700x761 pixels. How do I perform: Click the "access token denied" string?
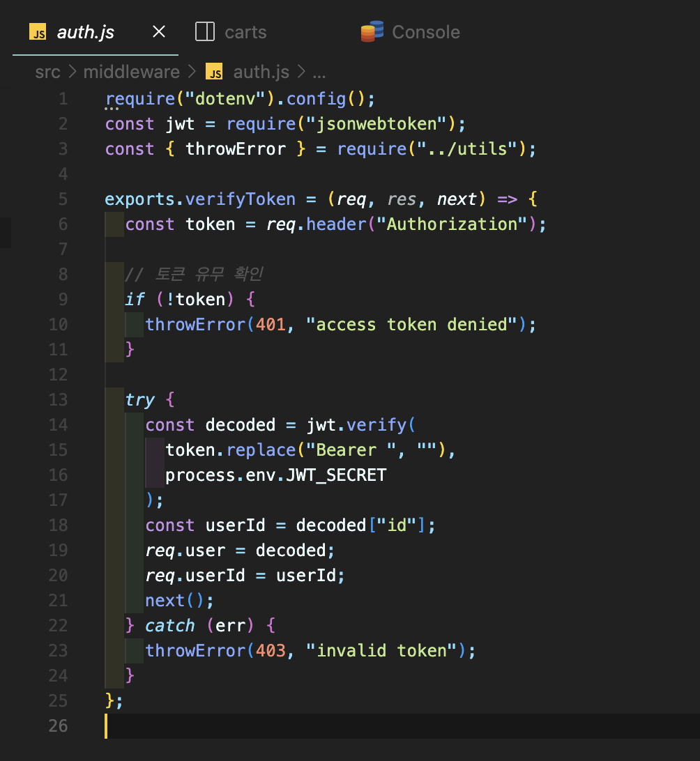pos(411,325)
